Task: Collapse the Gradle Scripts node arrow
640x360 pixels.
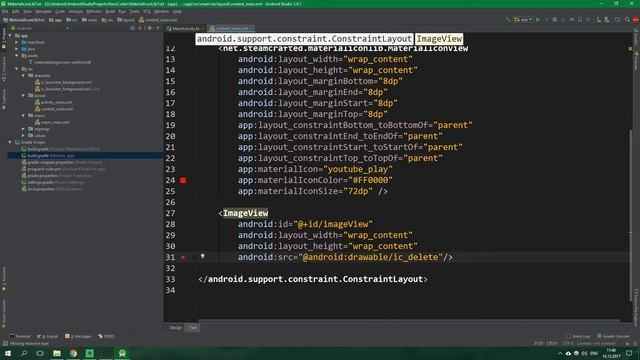Action: tap(10, 142)
